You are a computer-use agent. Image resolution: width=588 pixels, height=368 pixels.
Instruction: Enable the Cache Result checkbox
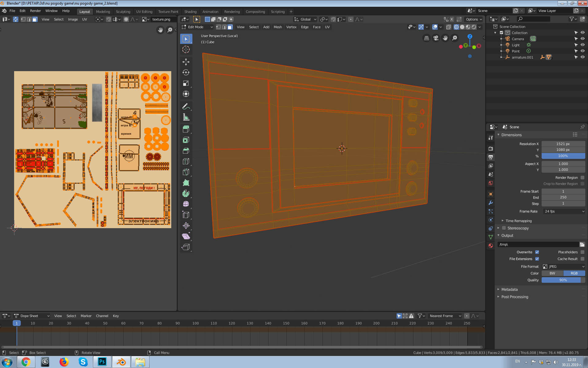click(x=582, y=259)
